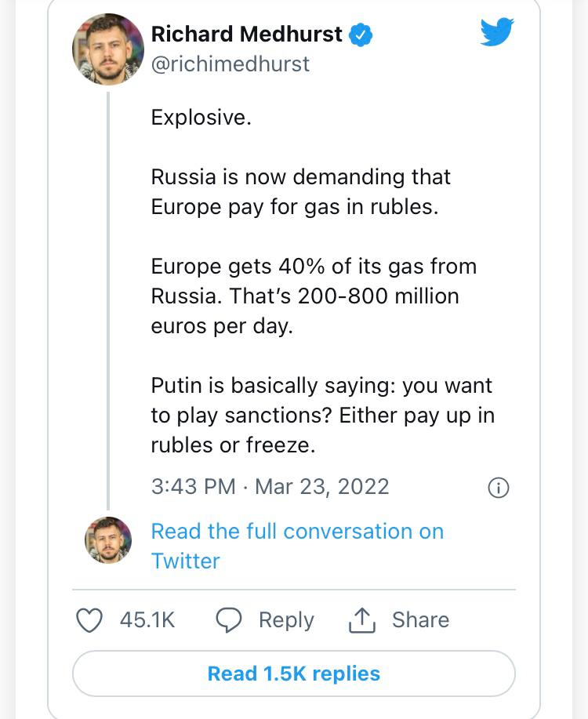Click the paragraph beginning "Putin is basically saying"

point(322,416)
